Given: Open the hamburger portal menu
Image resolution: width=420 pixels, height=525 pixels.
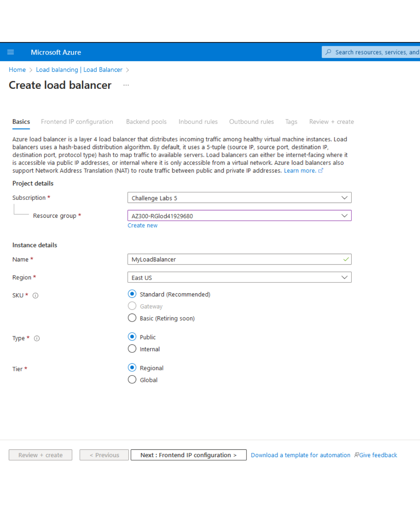Looking at the screenshot, I should [x=10, y=52].
